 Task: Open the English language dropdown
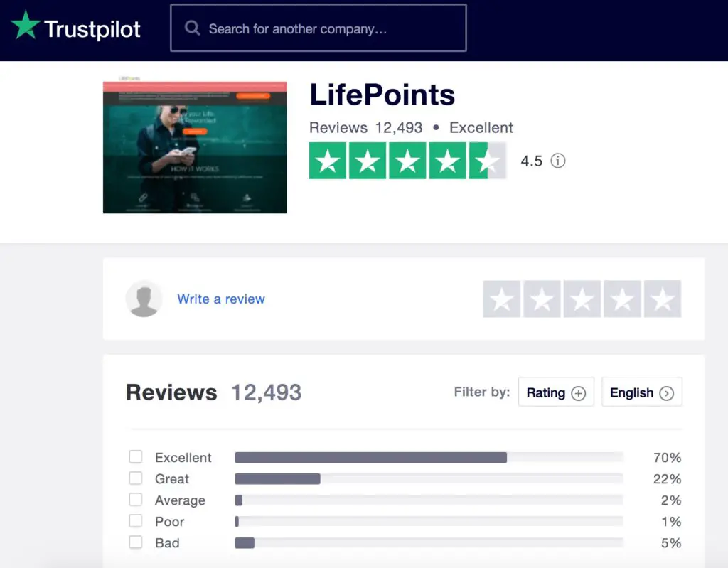click(x=642, y=392)
